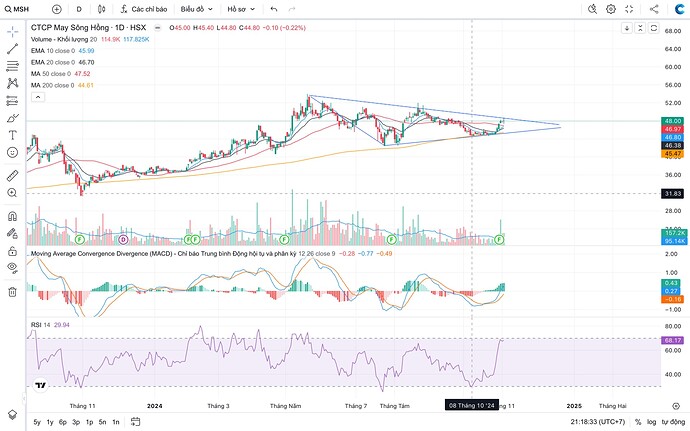Viewport: 690px width, 431px height.
Task: Toggle magnet mode for drawings
Action: [12, 216]
